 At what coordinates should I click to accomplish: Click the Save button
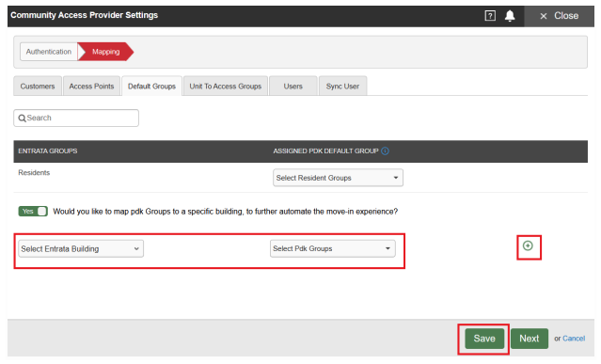point(484,339)
